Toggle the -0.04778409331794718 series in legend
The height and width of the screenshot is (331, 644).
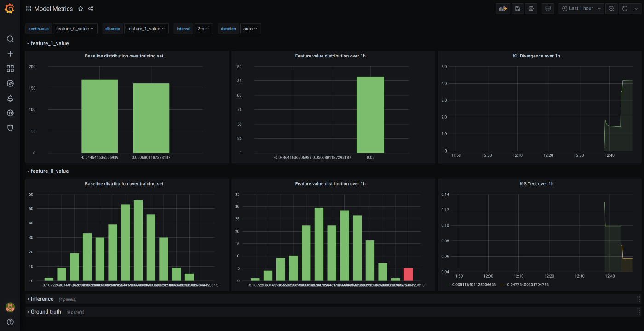pyautogui.click(x=527, y=285)
